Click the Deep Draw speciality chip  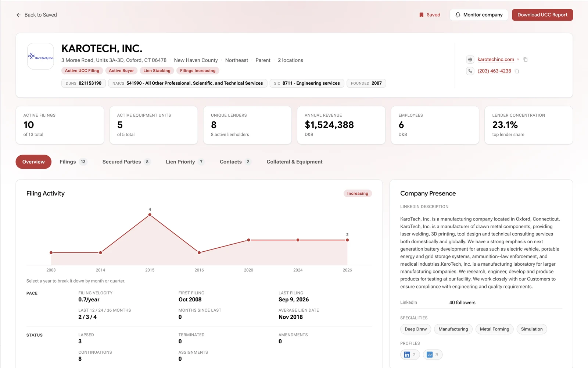(416, 329)
